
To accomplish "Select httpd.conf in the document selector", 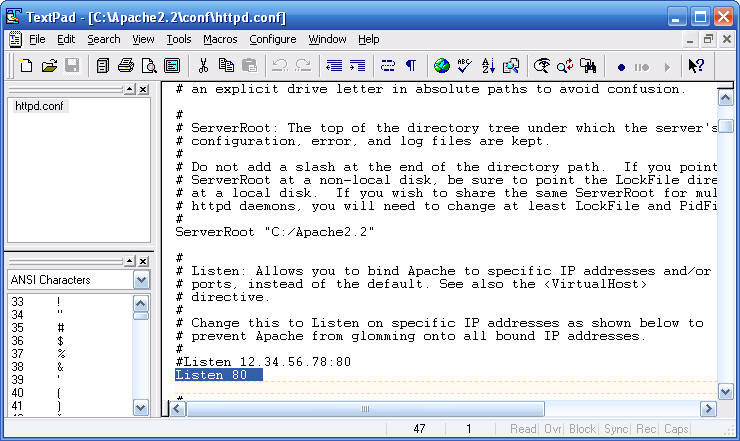I will click(x=39, y=106).
